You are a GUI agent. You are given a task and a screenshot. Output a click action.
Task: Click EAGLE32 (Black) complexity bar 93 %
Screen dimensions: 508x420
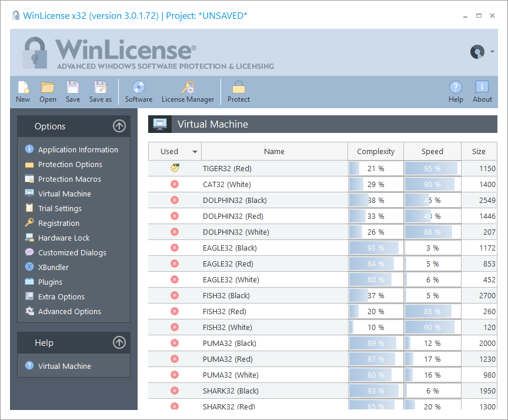coord(376,248)
